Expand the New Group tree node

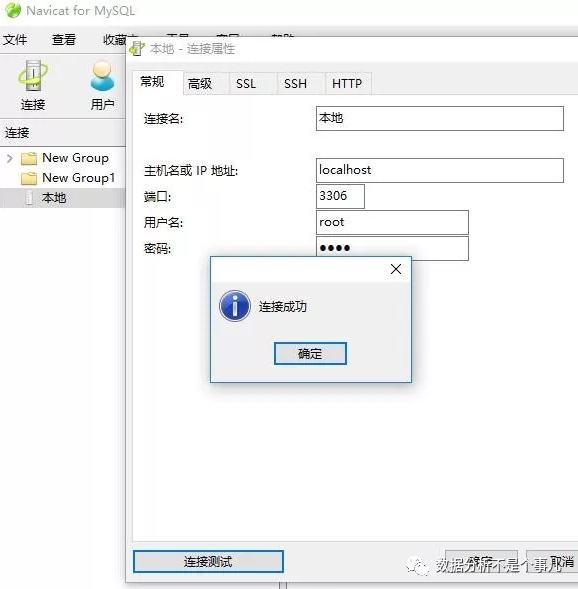(10, 158)
